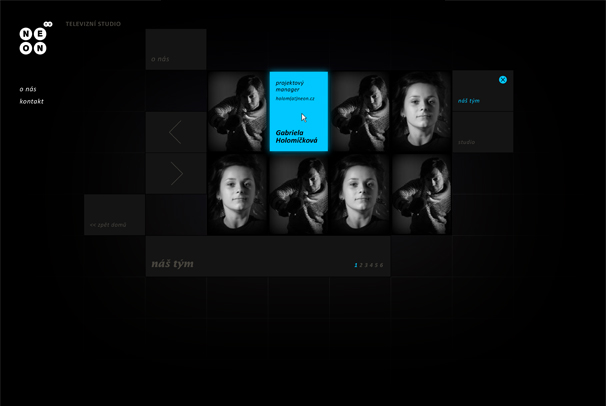The width and height of the screenshot is (606, 406).
Task: Select the first portrait in the top row
Action: 237,111
